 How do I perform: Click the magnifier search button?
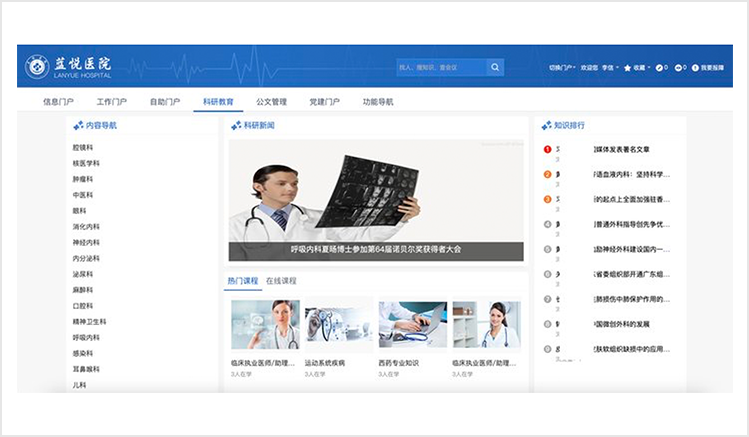pyautogui.click(x=495, y=67)
